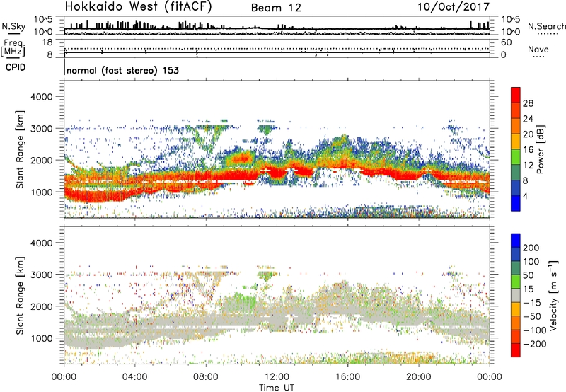Click the 'CPID' label
The height and width of the screenshot is (392, 566).
click(x=16, y=67)
